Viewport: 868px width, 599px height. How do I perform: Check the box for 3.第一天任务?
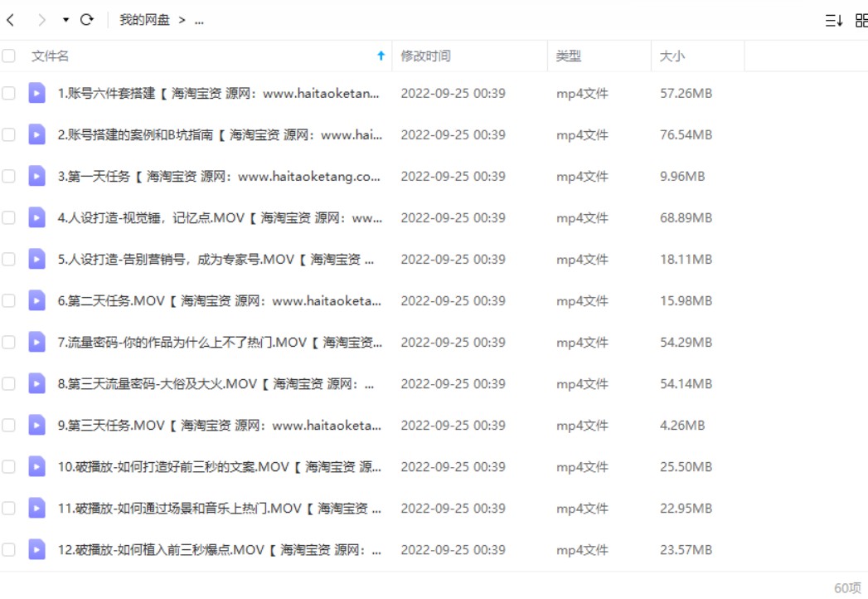(x=8, y=176)
